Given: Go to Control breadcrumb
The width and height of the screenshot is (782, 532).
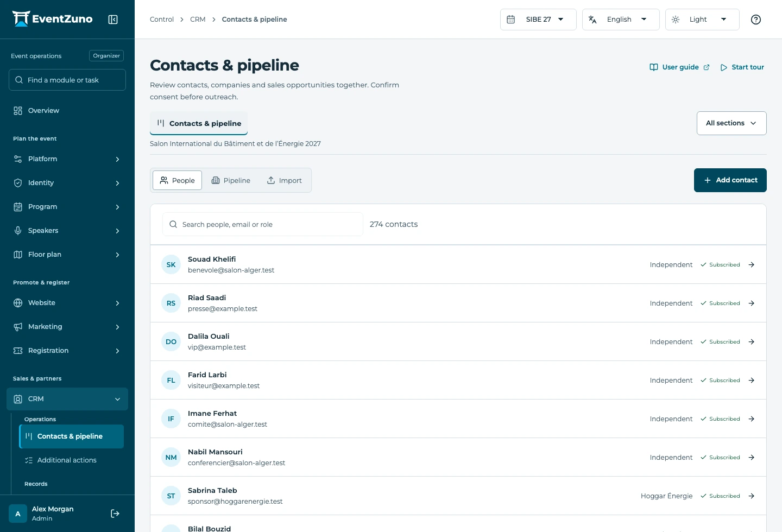Looking at the screenshot, I should click(162, 20).
